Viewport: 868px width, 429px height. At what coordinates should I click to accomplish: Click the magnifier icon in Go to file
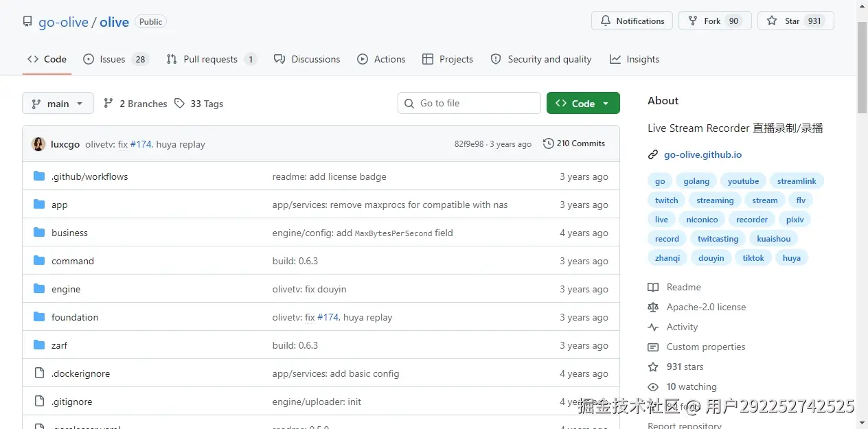click(x=410, y=104)
